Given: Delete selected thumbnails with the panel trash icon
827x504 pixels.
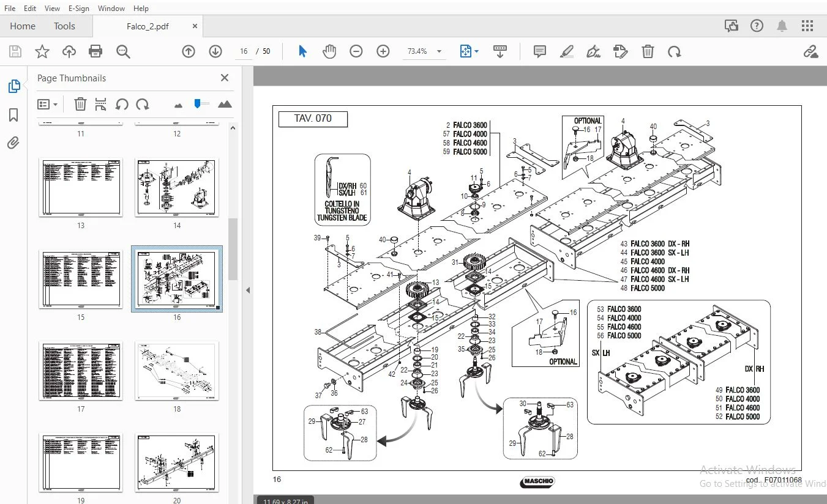Looking at the screenshot, I should (x=80, y=104).
